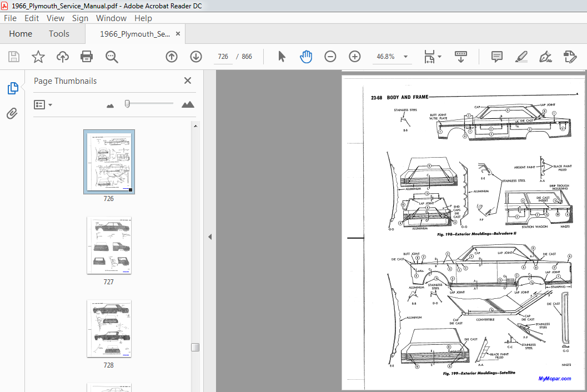
Task: Click the thumbnails panel scrollbar handle
Action: [x=195, y=347]
